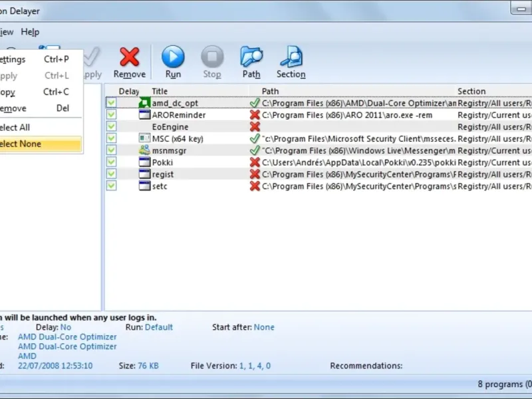Click red X status icon of setc

click(255, 186)
